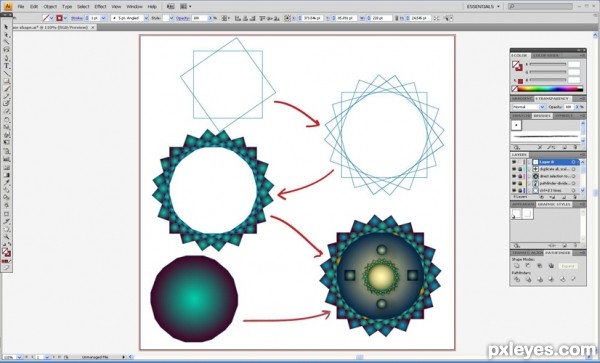
Task: Open the Window menu
Action: (x=134, y=7)
